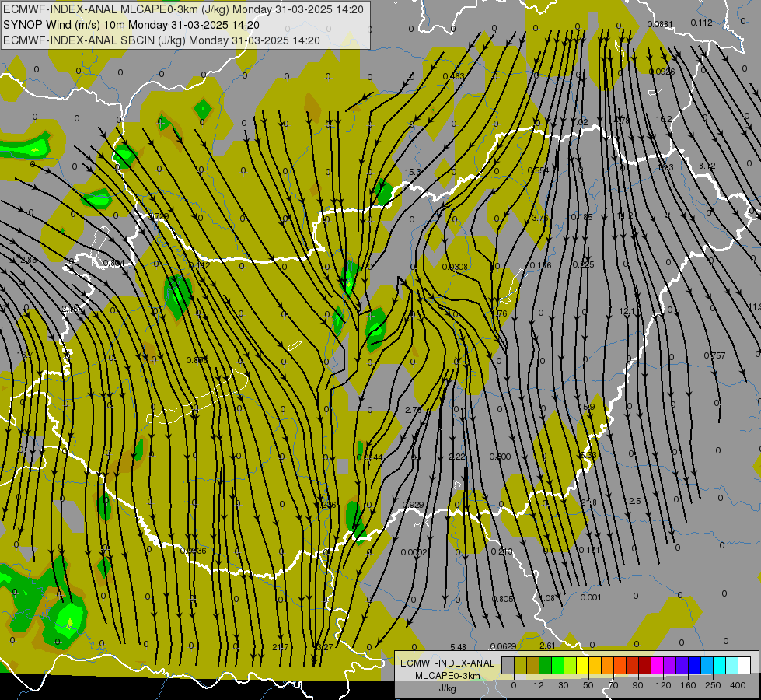Click the map value 21.8
761x700 pixels.
(x=588, y=502)
